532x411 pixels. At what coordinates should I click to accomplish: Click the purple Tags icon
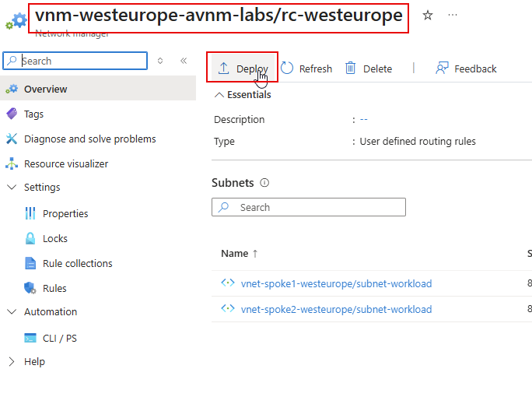tap(12, 114)
